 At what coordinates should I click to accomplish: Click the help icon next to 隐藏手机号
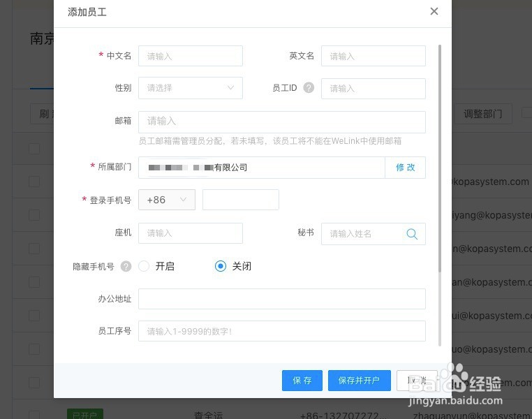click(126, 266)
